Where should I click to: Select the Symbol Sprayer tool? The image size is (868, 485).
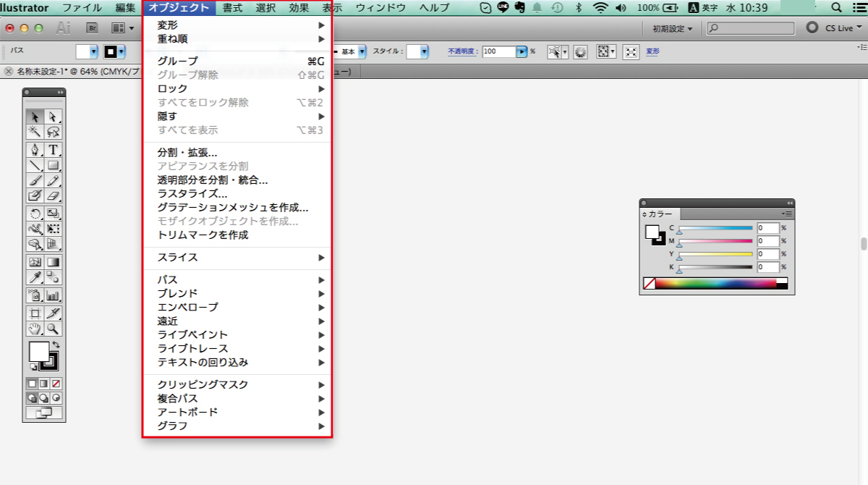35,295
